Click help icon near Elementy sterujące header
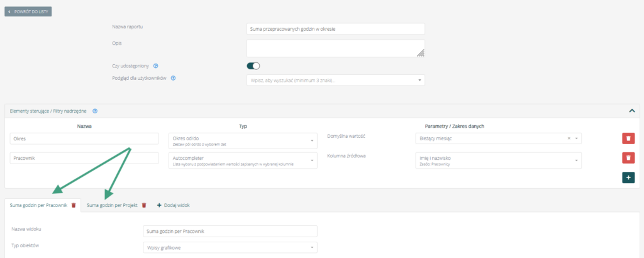 (x=95, y=111)
